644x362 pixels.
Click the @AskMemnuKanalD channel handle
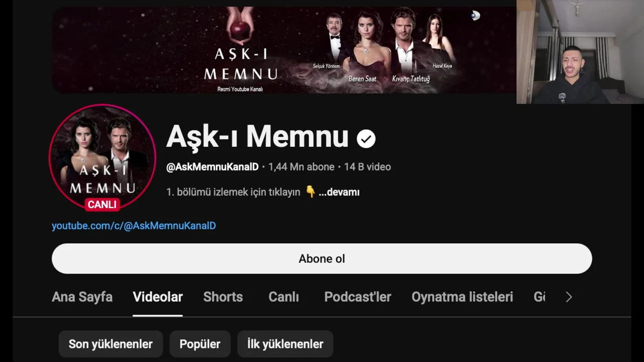coord(212,167)
